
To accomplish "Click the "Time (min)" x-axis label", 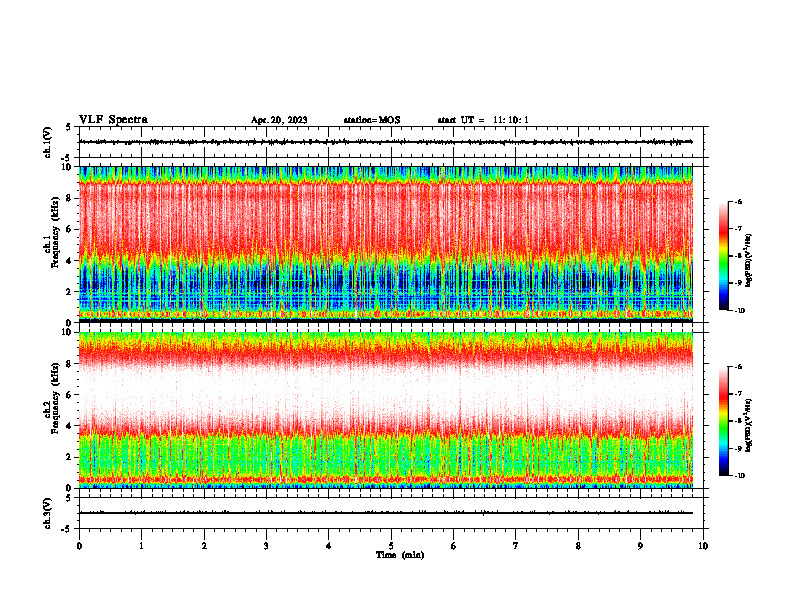I will coord(400,555).
